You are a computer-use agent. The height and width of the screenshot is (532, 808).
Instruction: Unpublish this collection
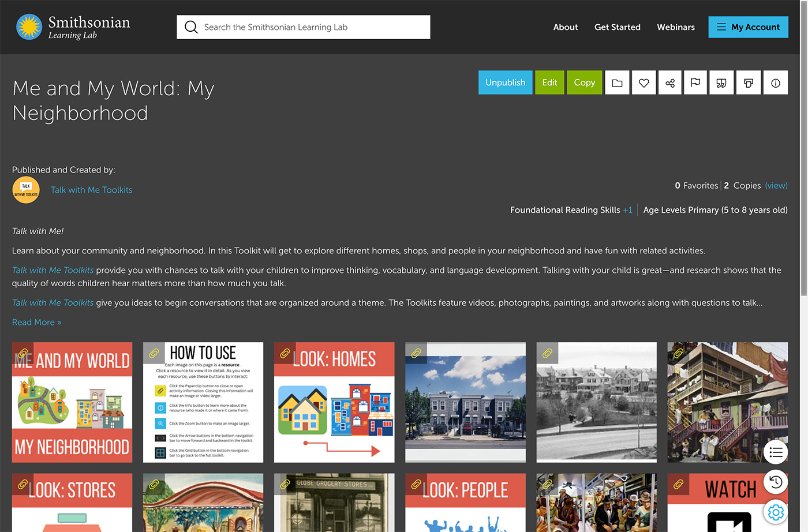505,83
